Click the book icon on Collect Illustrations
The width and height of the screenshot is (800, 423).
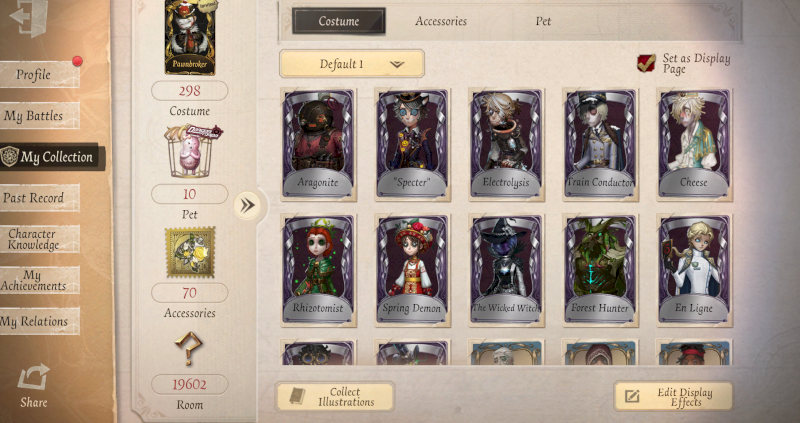tap(297, 396)
